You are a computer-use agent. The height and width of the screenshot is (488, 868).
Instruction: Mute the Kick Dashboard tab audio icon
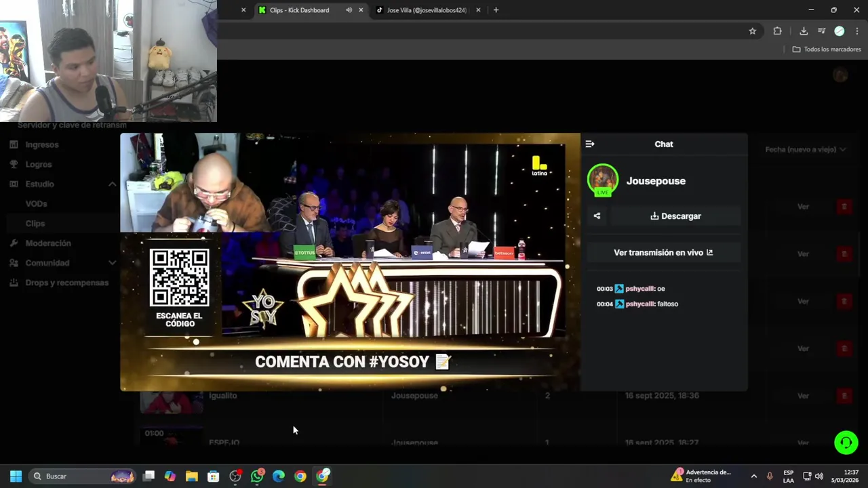tap(349, 10)
